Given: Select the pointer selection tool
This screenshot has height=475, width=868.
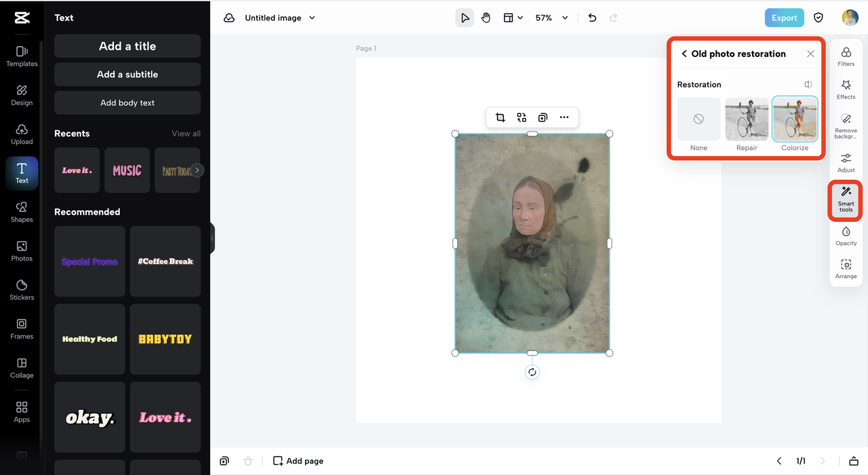Looking at the screenshot, I should [x=465, y=18].
